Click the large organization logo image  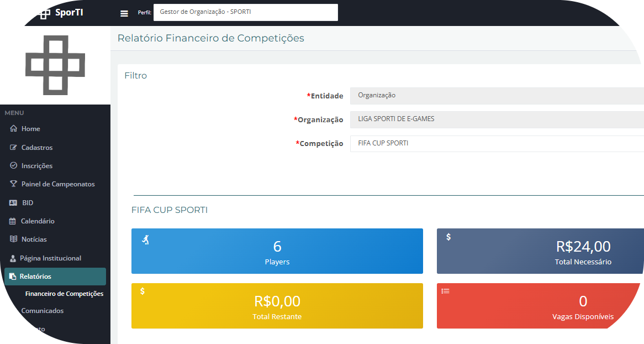(55, 65)
